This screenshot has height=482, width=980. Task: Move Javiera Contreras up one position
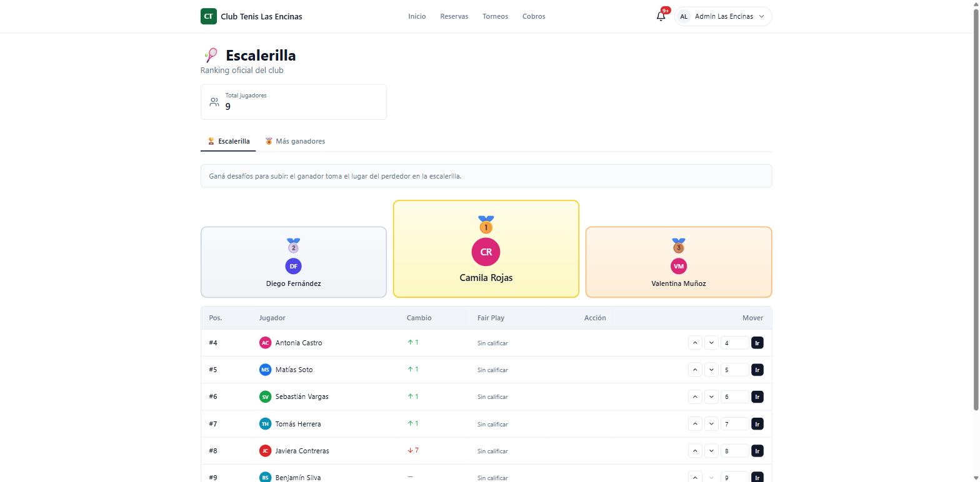695,451
